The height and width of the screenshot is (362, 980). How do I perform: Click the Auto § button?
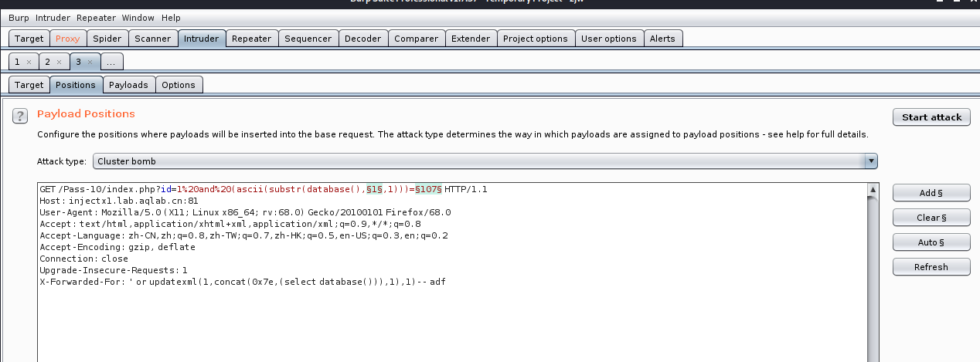tap(931, 242)
